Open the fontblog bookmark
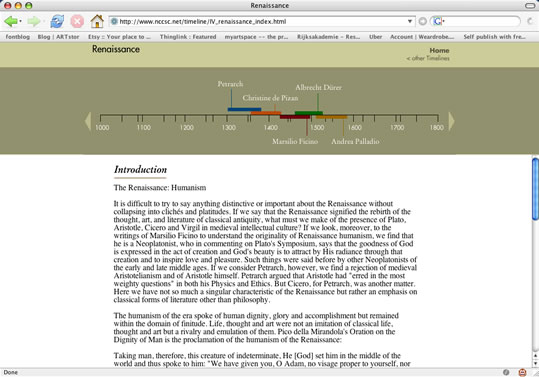This screenshot has height=377, width=539. click(x=18, y=37)
